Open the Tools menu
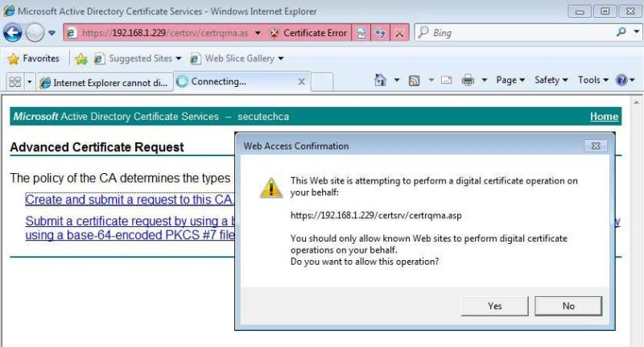 coord(592,80)
